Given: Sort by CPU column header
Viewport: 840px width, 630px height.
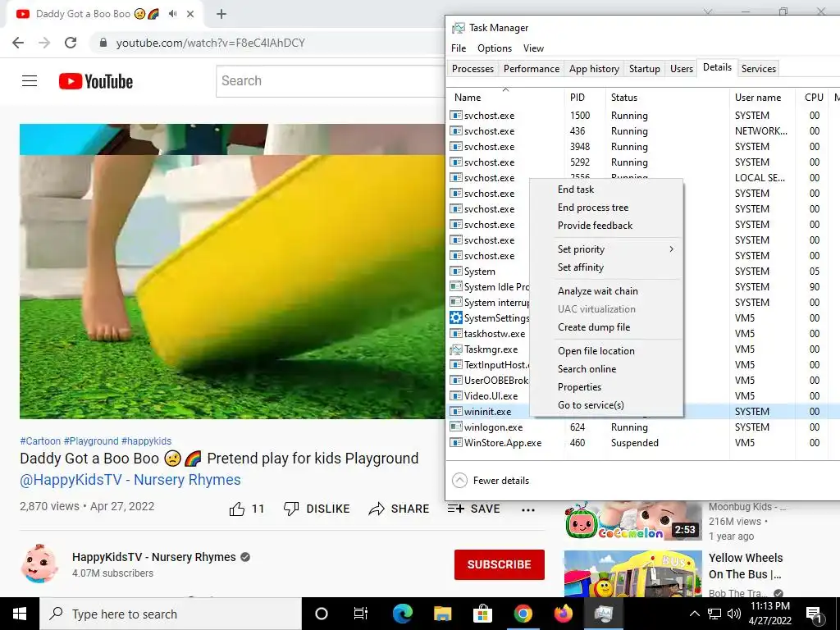Looking at the screenshot, I should tap(813, 98).
